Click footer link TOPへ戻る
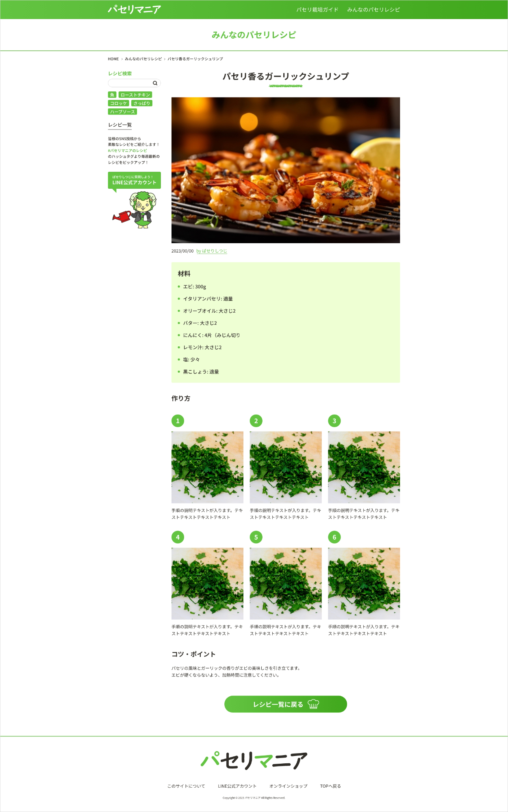 pos(330,786)
